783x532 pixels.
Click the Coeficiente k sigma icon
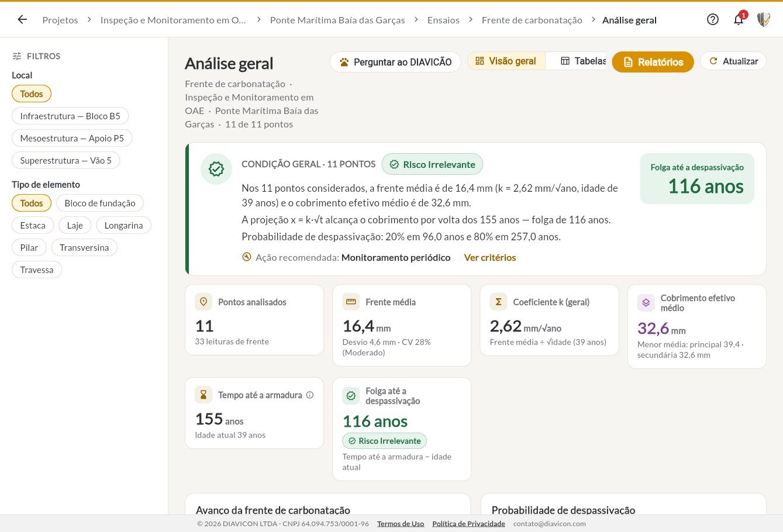tap(498, 302)
